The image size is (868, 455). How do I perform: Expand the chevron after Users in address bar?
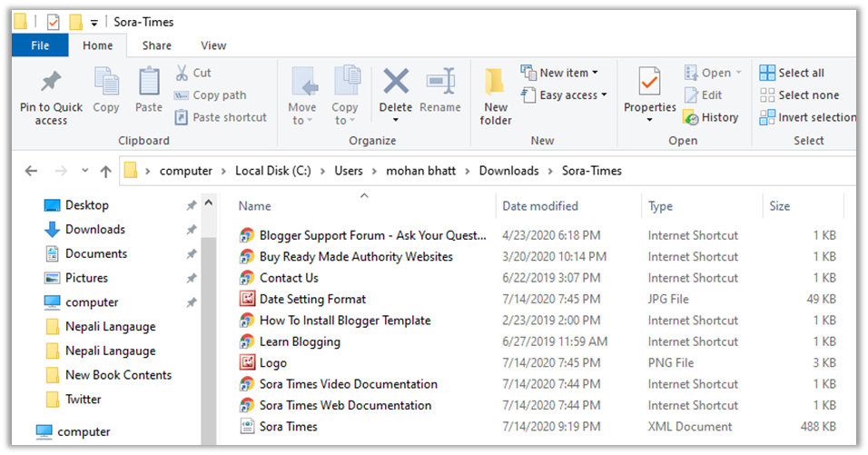pyautogui.click(x=374, y=171)
